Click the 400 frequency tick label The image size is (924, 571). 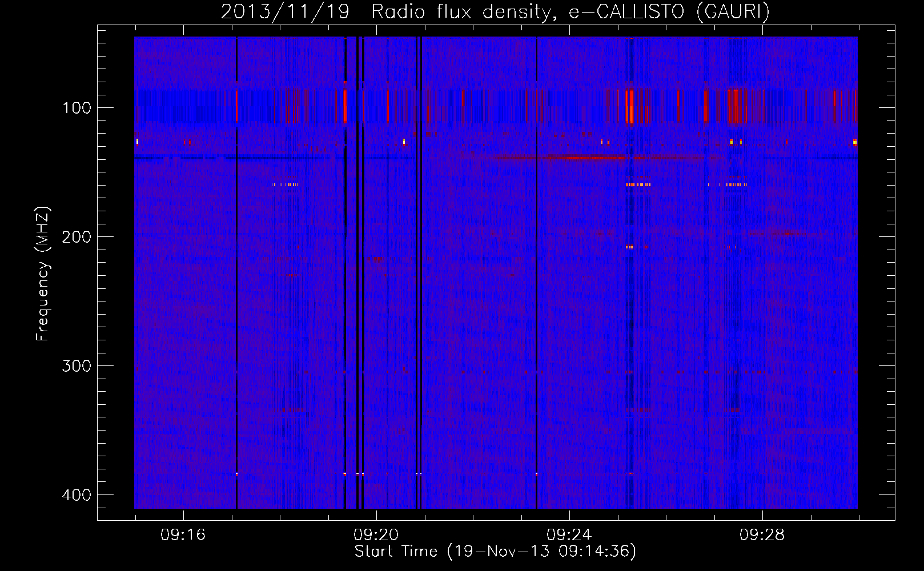coord(77,495)
